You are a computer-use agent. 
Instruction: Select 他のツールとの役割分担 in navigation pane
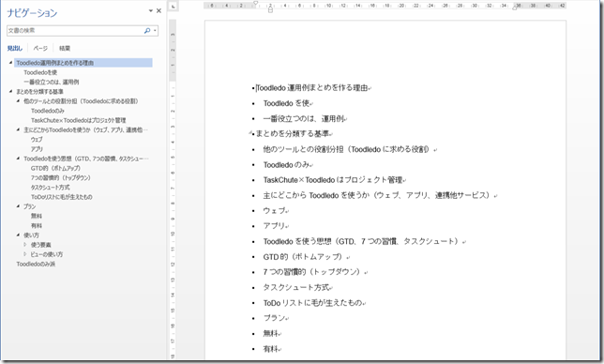click(81, 101)
